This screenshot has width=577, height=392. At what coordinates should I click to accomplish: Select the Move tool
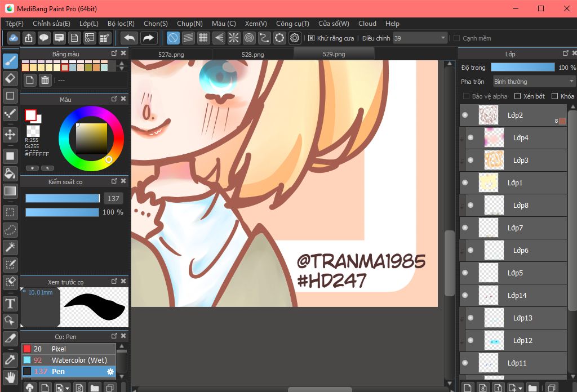click(x=10, y=135)
